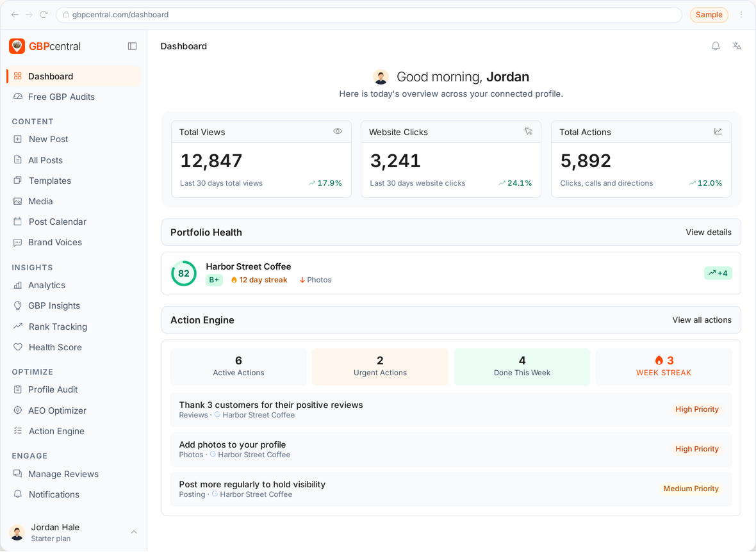756x552 pixels.
Task: Click the GBP Insights lightbulb icon
Action: point(18,305)
